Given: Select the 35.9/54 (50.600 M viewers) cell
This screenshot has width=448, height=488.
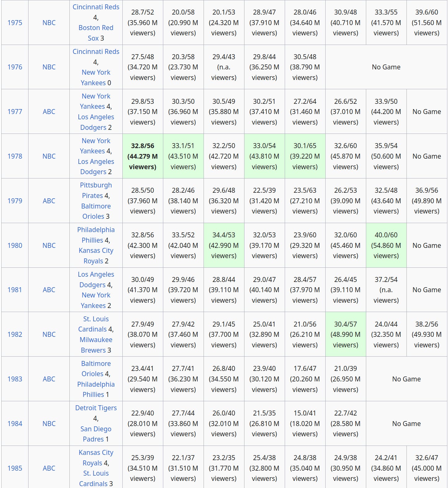Looking at the screenshot, I should click(x=386, y=156).
